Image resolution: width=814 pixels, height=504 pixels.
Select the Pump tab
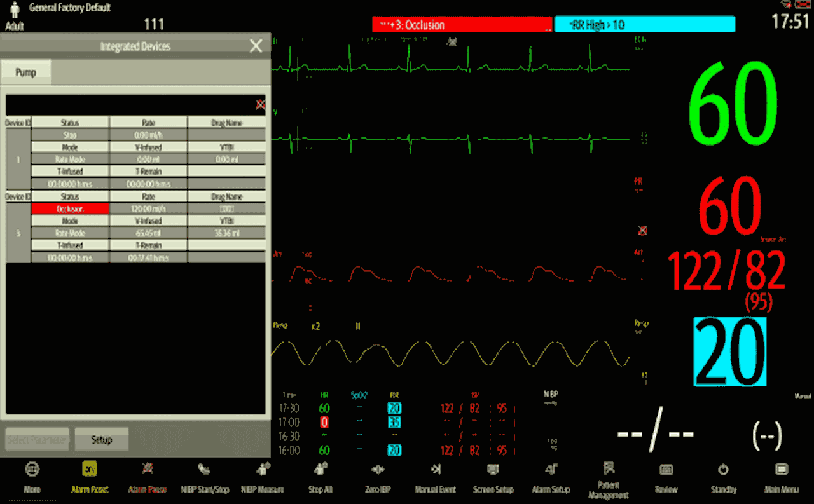pos(25,72)
